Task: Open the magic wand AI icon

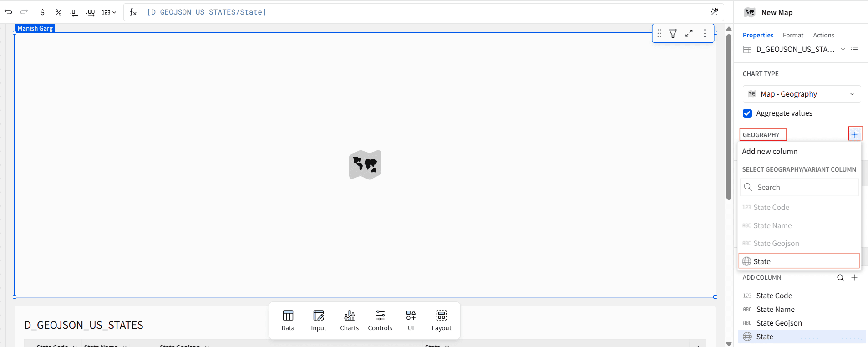Action: pos(715,12)
